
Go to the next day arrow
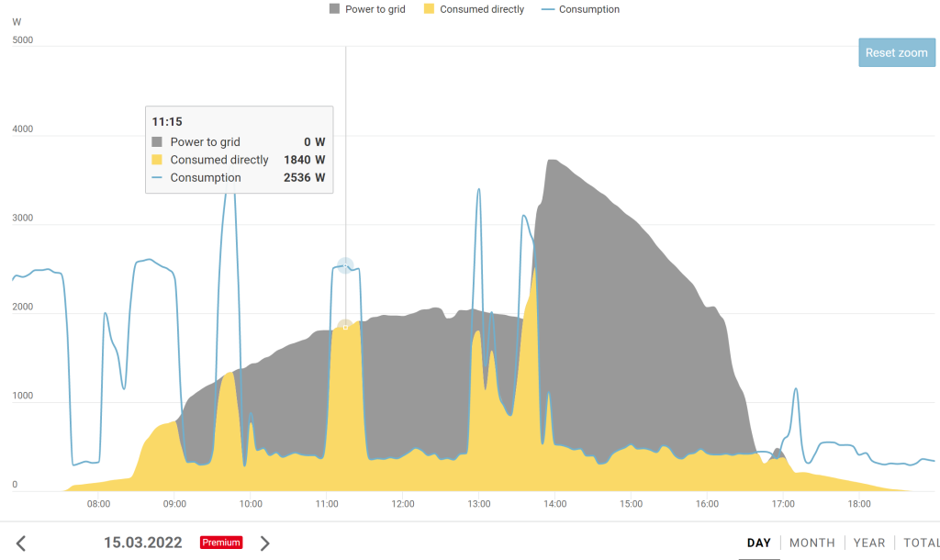[x=265, y=543]
